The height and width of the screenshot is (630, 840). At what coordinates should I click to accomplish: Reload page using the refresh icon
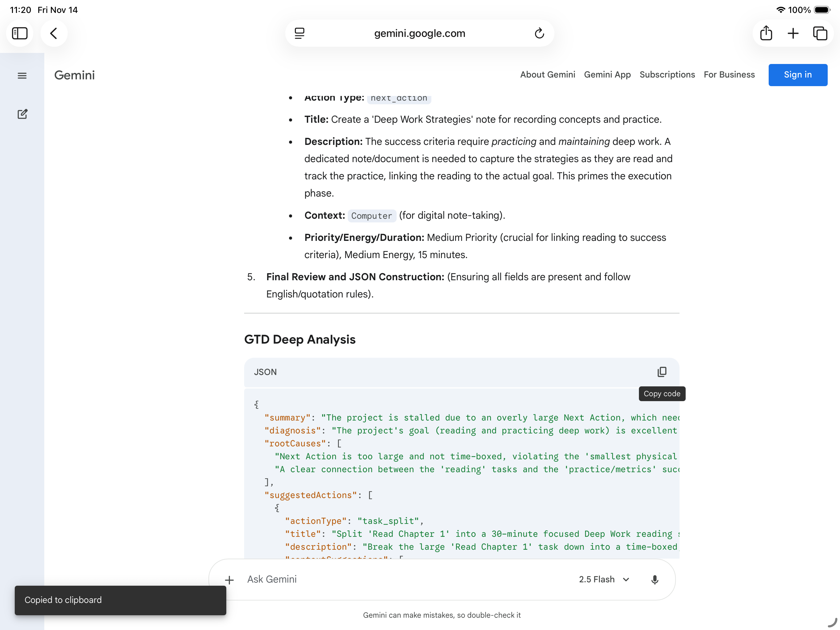539,34
